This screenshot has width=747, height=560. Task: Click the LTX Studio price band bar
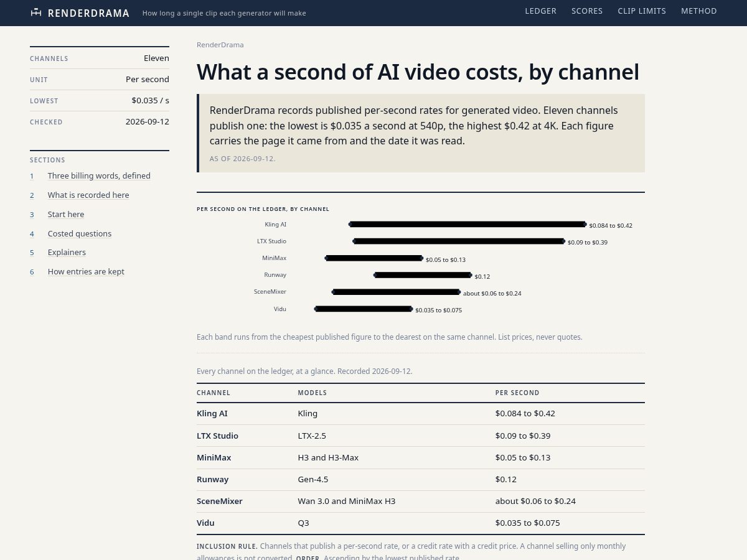459,241
